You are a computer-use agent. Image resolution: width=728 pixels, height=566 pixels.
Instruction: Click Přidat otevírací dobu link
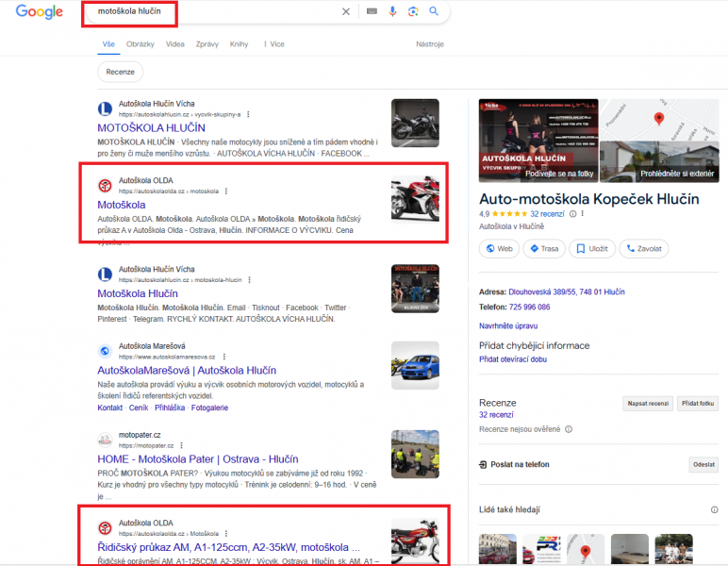(513, 359)
